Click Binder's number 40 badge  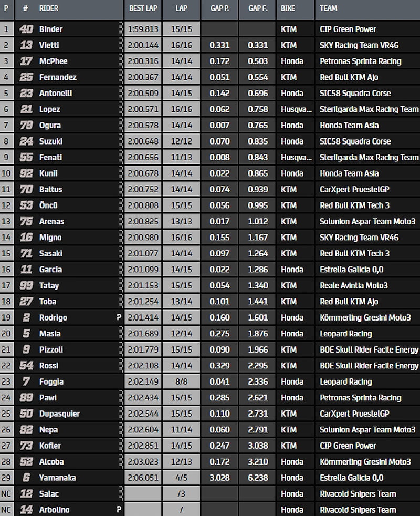(26, 29)
